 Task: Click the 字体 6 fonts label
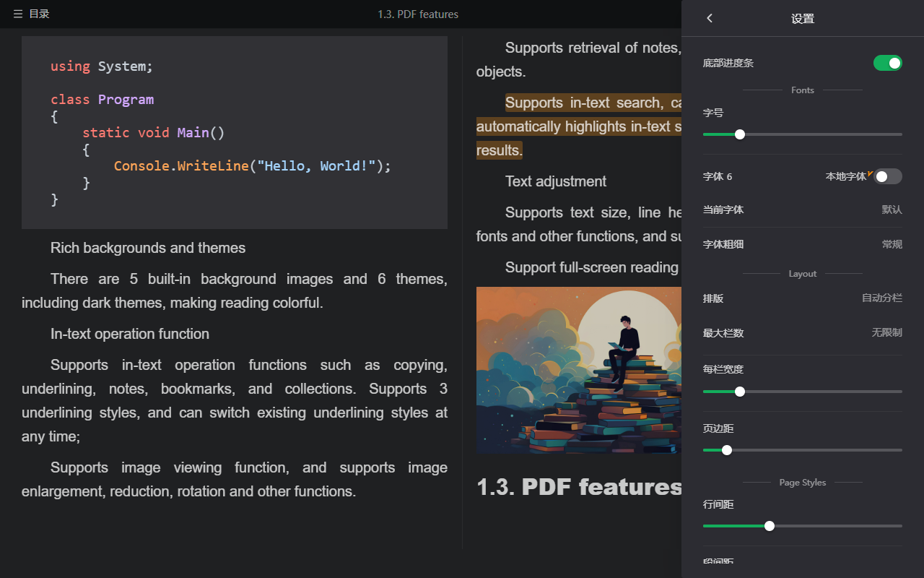tap(718, 176)
